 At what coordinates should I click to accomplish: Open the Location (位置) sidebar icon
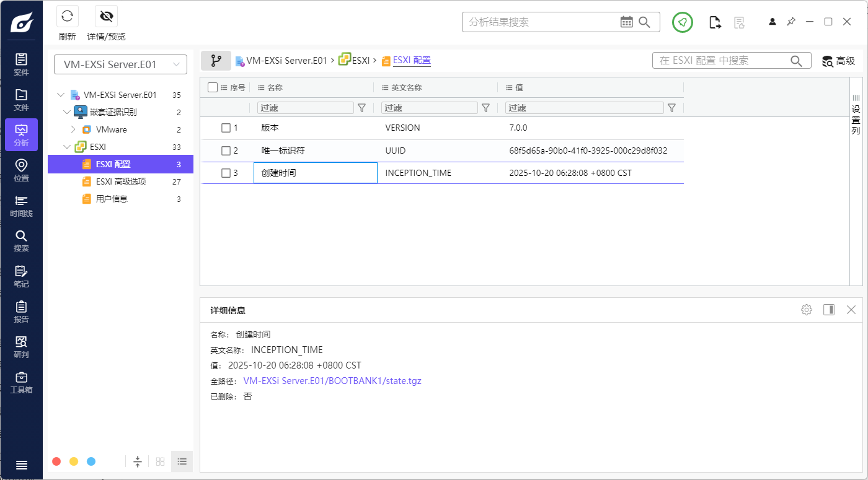21,170
